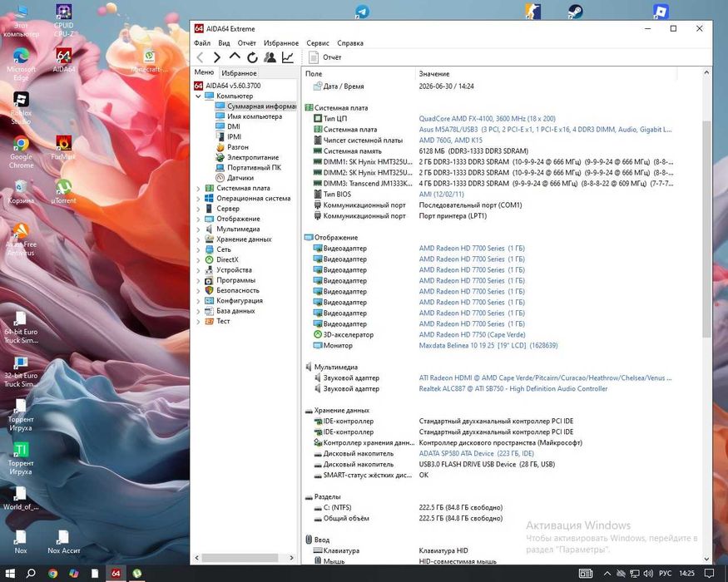Open taskbar search magnifier
Viewport: 728px width, 582px height.
click(x=31, y=573)
